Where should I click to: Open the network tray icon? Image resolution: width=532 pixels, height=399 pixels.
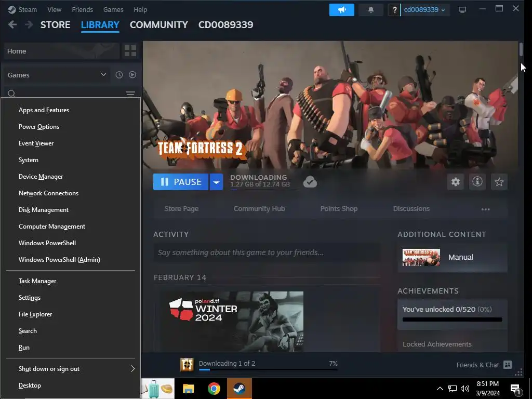pos(453,389)
